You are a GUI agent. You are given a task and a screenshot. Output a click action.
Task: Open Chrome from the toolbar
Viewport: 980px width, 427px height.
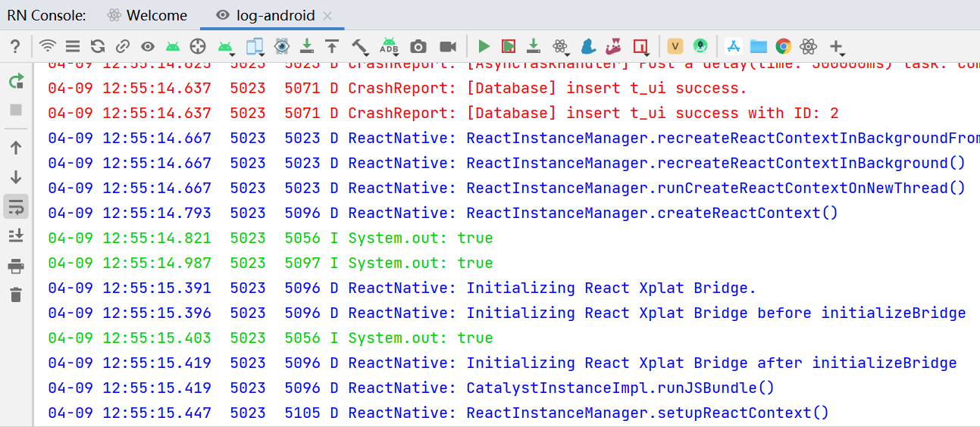[783, 46]
